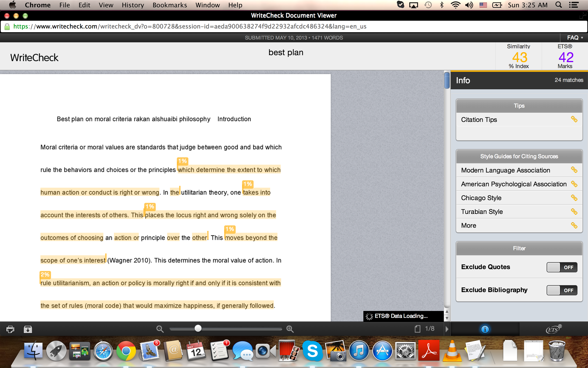
Task: Open the History menu
Action: pos(133,5)
